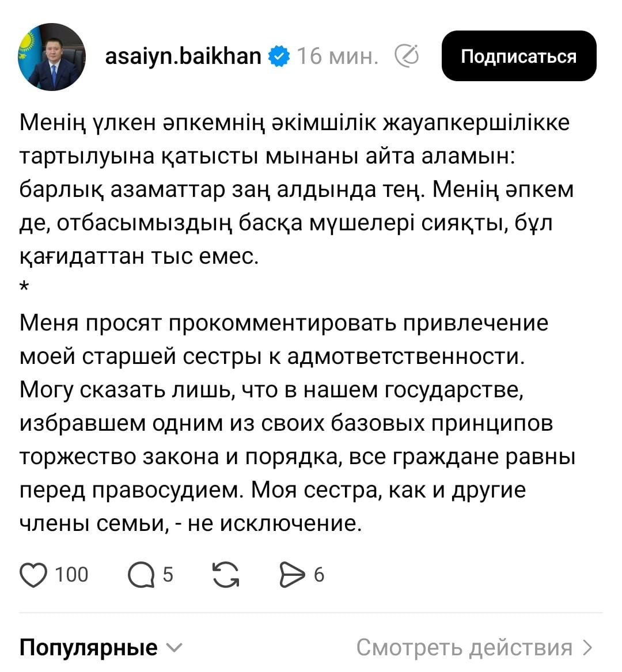Click the reply count 5

point(168,575)
